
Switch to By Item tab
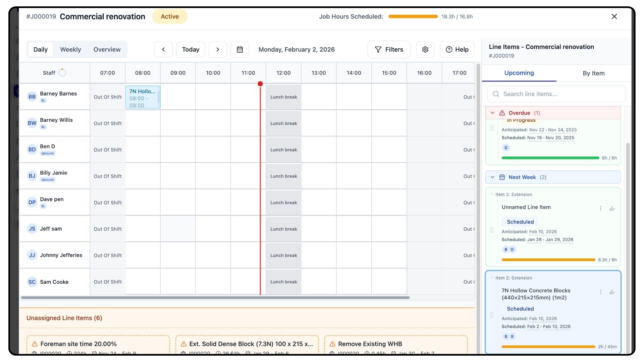coord(593,73)
